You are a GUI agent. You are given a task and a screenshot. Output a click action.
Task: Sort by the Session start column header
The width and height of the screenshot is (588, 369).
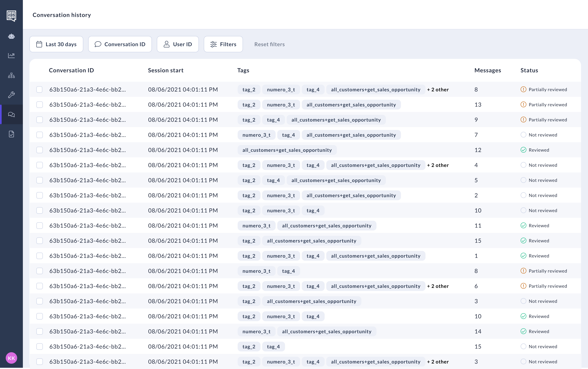pyautogui.click(x=166, y=70)
